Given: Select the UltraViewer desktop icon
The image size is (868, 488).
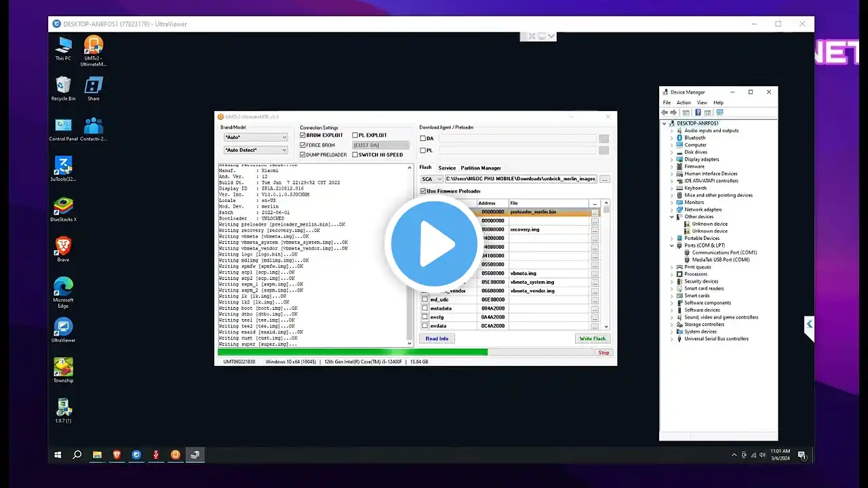Looking at the screenshot, I should pos(63,330).
